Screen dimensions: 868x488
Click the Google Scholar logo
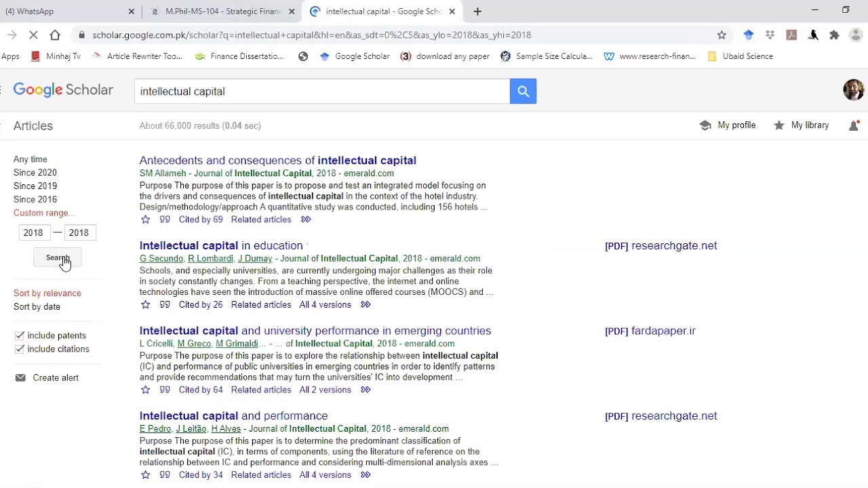pyautogui.click(x=63, y=90)
